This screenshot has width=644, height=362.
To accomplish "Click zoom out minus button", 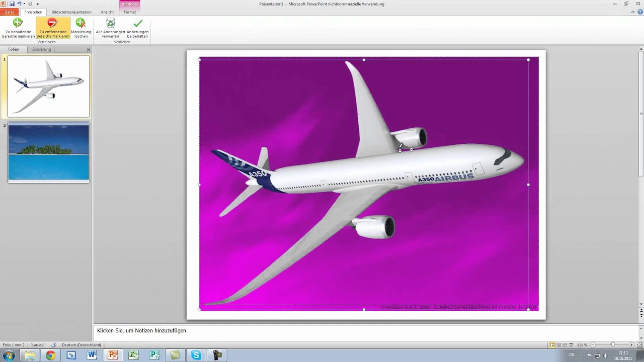I will (592, 345).
